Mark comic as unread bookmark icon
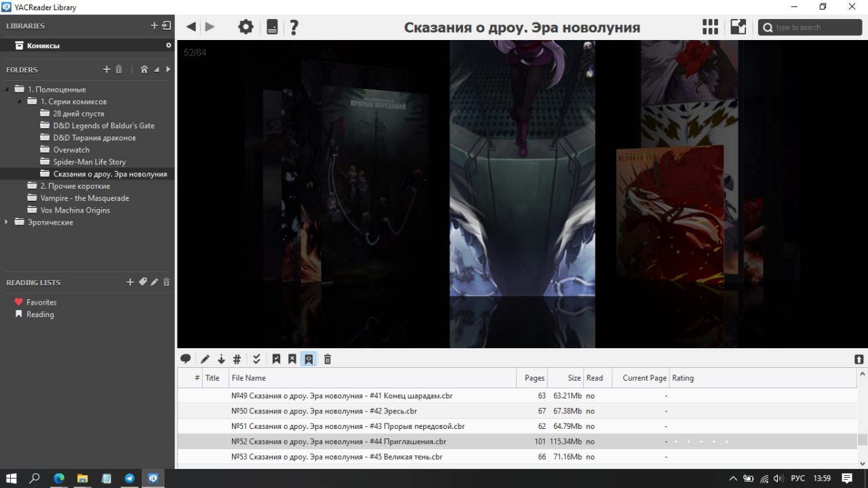Viewport: 868px width, 488px height. (x=292, y=359)
